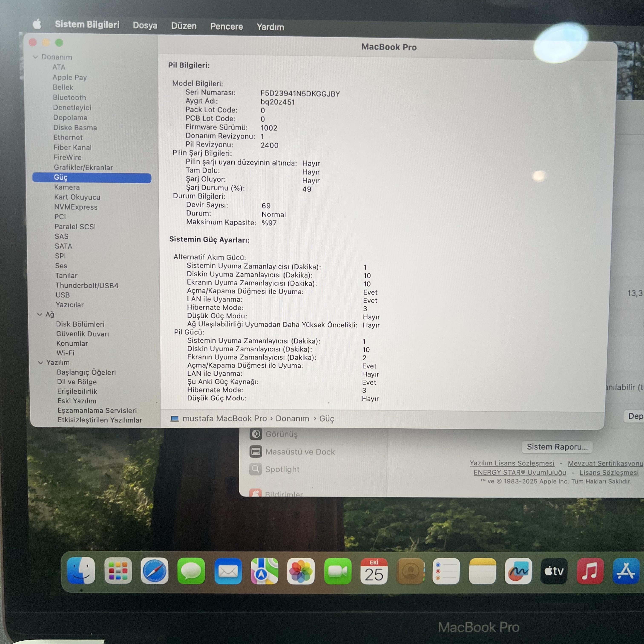The height and width of the screenshot is (644, 644).
Task: Select Bluetooth in the hardware list
Action: 69,98
